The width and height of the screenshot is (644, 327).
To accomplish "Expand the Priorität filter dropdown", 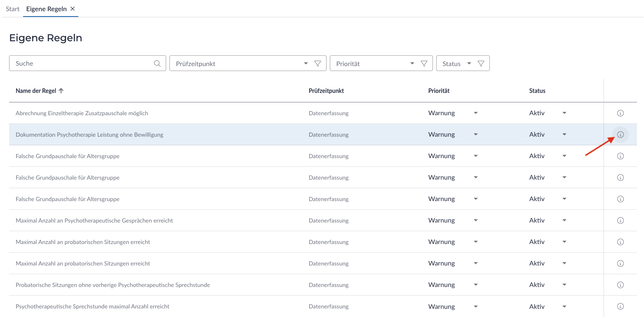I will pos(412,64).
